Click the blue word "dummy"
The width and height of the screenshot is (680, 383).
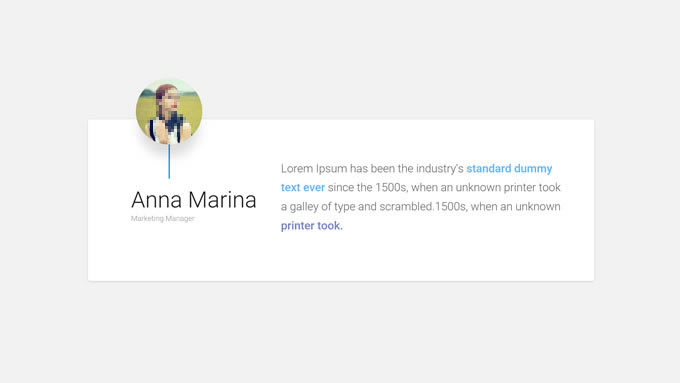pos(533,168)
